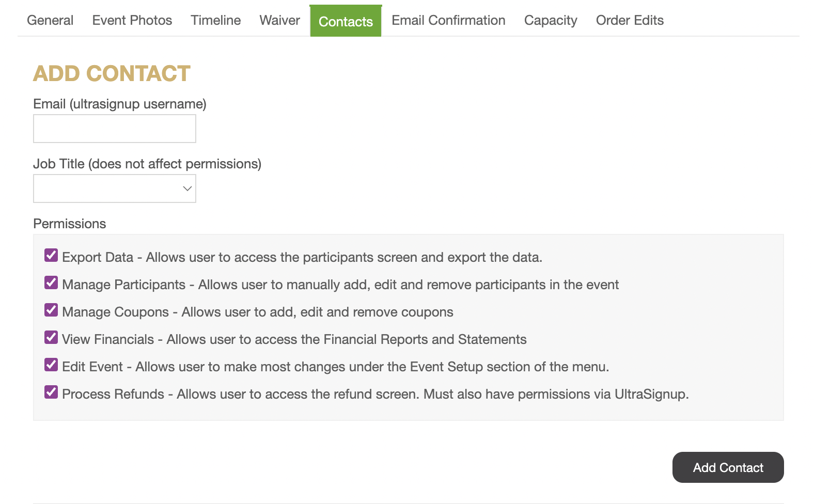Click the Email ultrasignup username field

(115, 129)
